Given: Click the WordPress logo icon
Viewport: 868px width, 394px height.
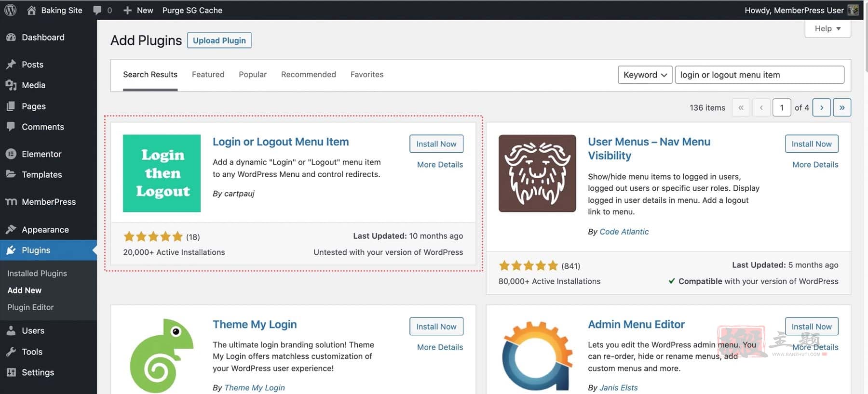Looking at the screenshot, I should click(x=10, y=10).
